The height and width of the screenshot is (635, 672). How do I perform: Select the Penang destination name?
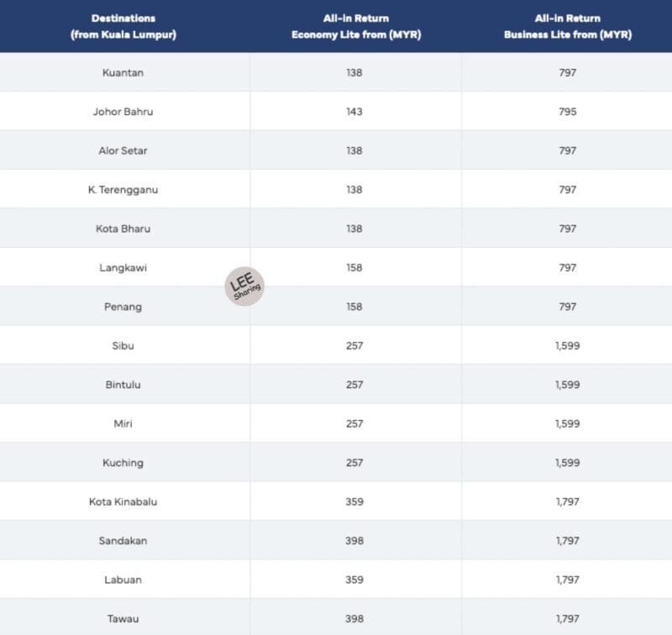pyautogui.click(x=123, y=307)
